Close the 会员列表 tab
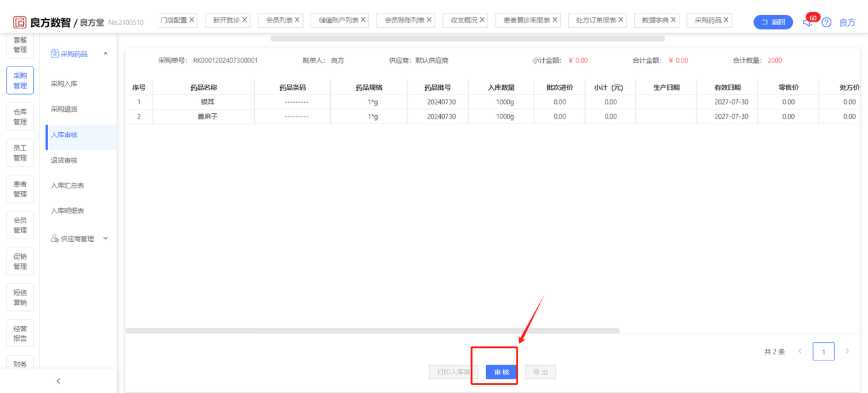 click(x=297, y=20)
